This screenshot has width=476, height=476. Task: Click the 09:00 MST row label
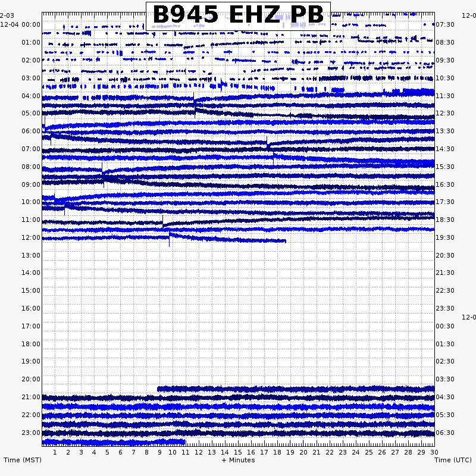click(x=31, y=184)
